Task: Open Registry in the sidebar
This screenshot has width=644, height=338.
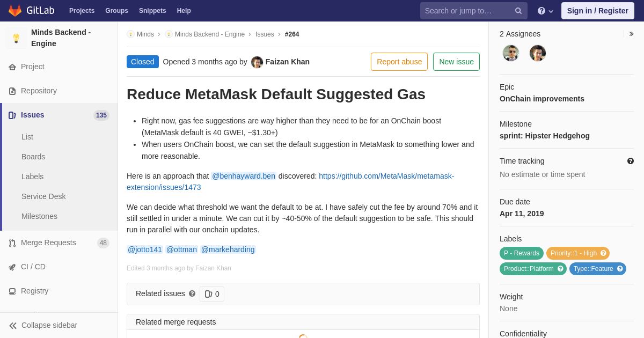Action: (x=59, y=291)
